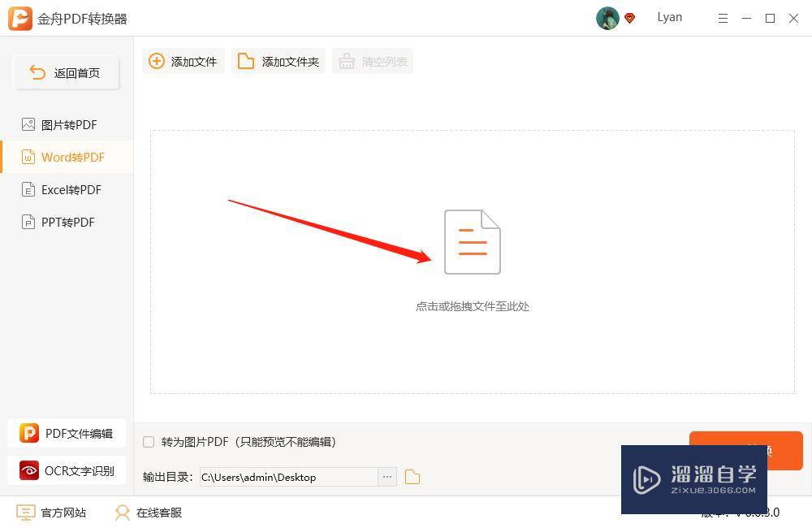Click the document icon in drop area
Screen dimensions: 812x528
(473, 242)
